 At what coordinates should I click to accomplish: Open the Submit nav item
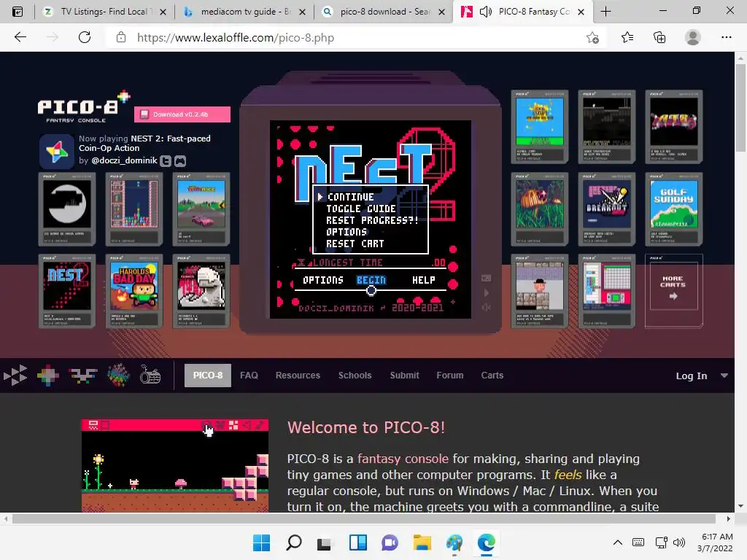(404, 376)
